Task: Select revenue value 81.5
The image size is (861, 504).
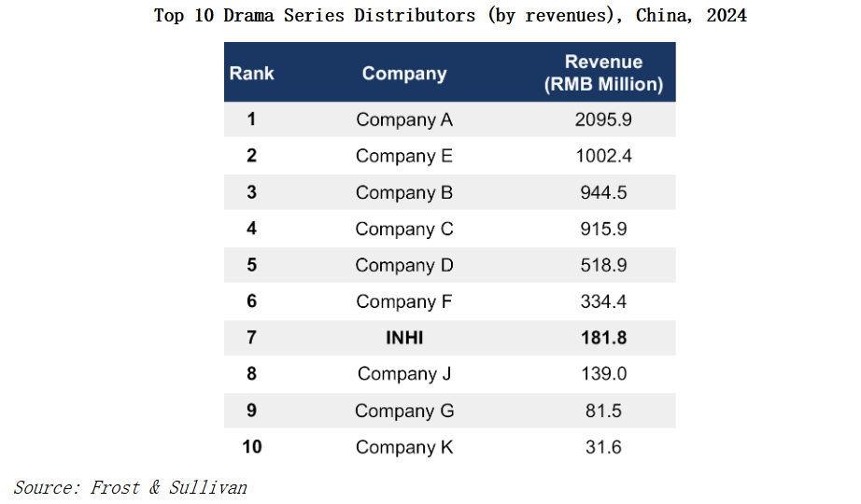Action: (x=603, y=411)
